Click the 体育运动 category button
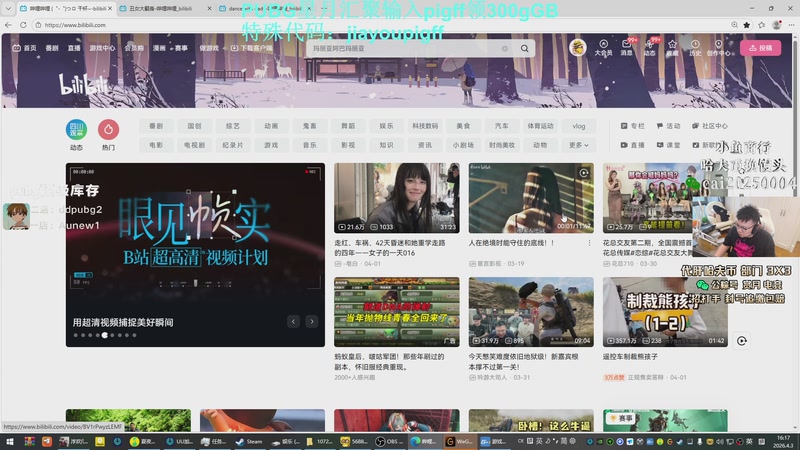 tap(540, 126)
